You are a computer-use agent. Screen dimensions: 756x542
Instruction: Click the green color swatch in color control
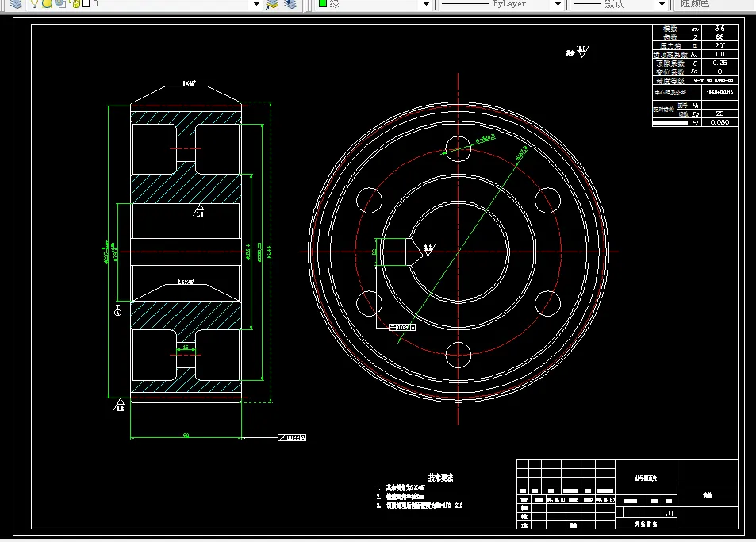point(323,3)
